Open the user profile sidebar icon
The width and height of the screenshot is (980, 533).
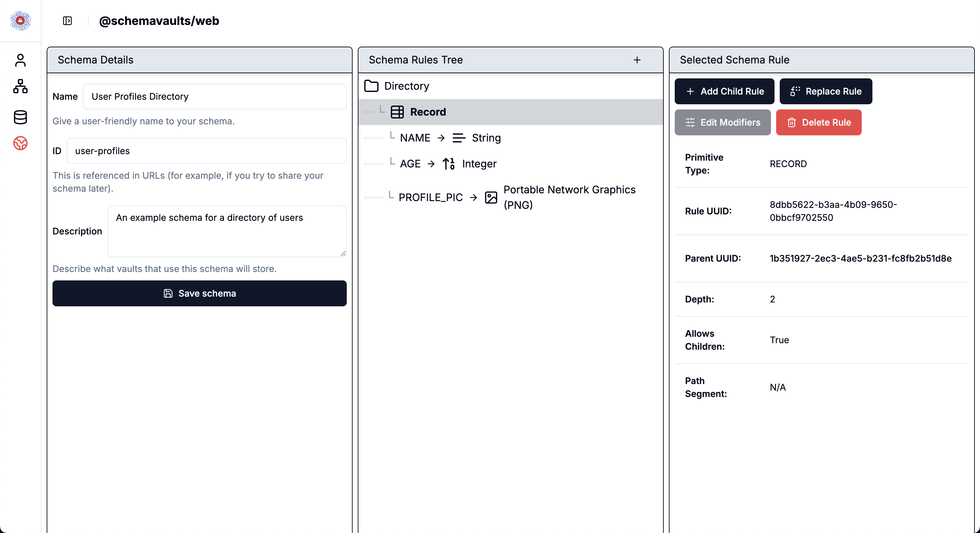20,60
